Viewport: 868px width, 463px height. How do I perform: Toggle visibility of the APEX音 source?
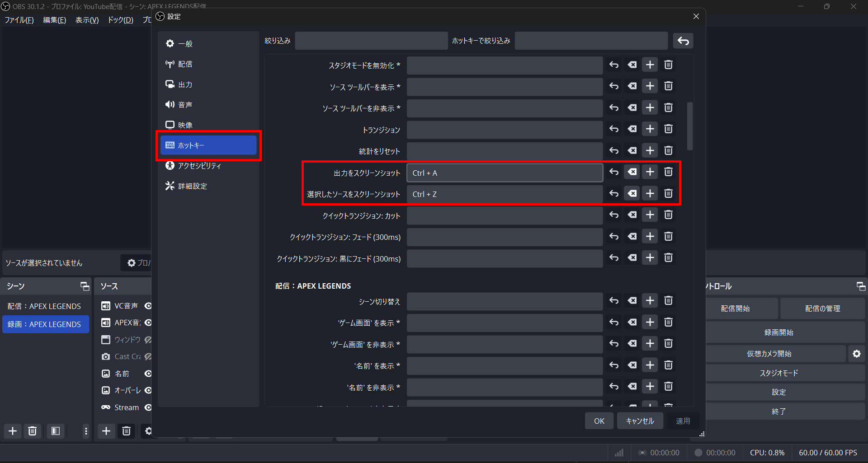pyautogui.click(x=148, y=323)
